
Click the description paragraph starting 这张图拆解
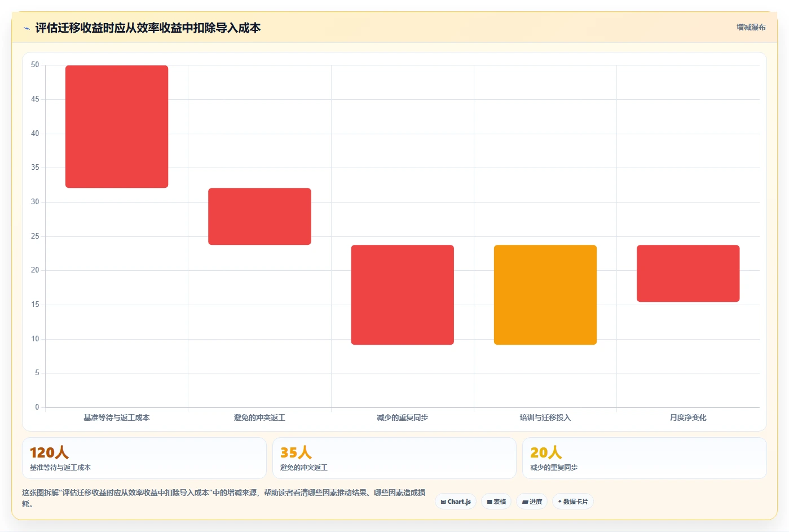[224, 498]
